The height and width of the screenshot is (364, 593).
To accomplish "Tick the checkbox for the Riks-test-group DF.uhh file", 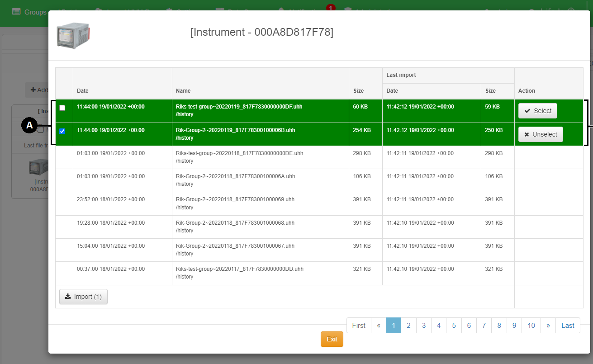I will [62, 108].
